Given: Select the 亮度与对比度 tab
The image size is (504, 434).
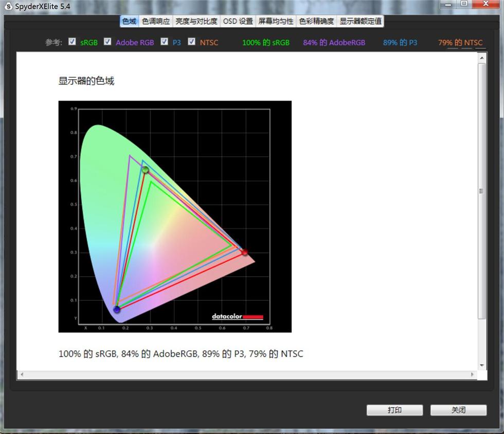Looking at the screenshot, I should [196, 21].
